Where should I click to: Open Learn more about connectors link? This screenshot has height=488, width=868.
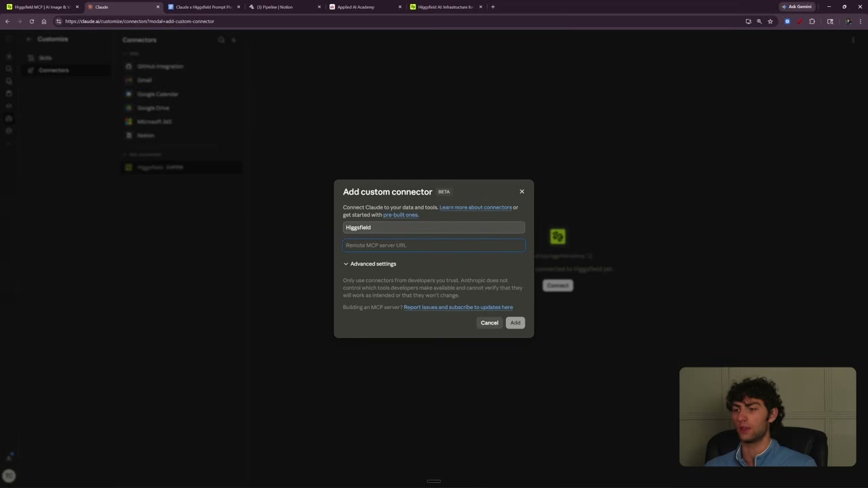475,207
